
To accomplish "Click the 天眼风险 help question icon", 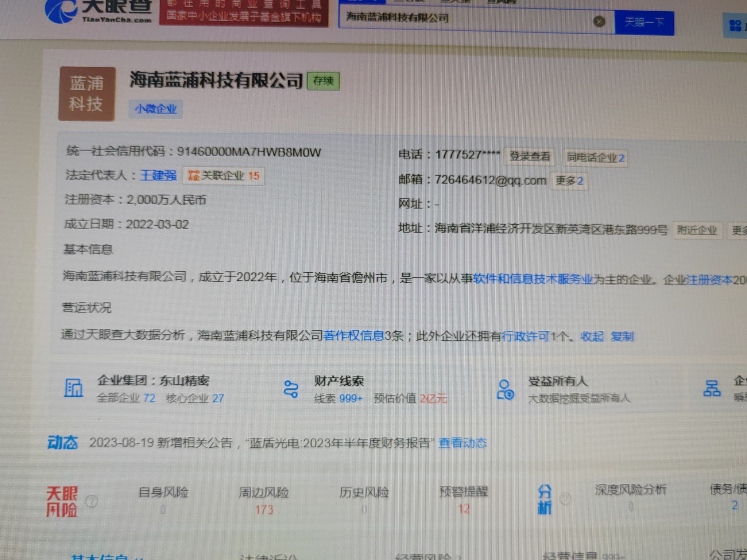I will point(91,501).
